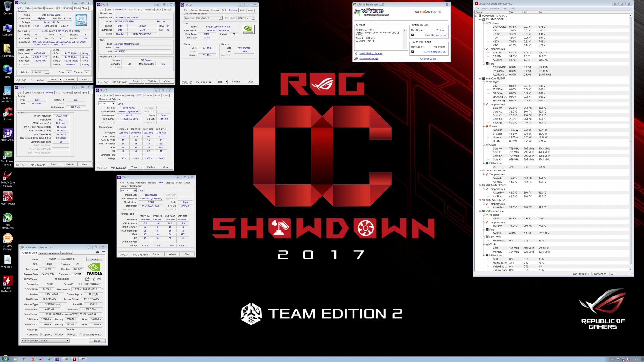Launch CPUID HWMonitor desktop shortcut
644x362 pixels.
pos(8,284)
